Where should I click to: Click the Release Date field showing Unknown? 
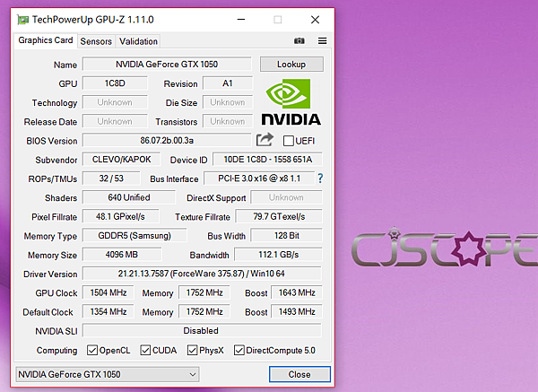pyautogui.click(x=115, y=121)
